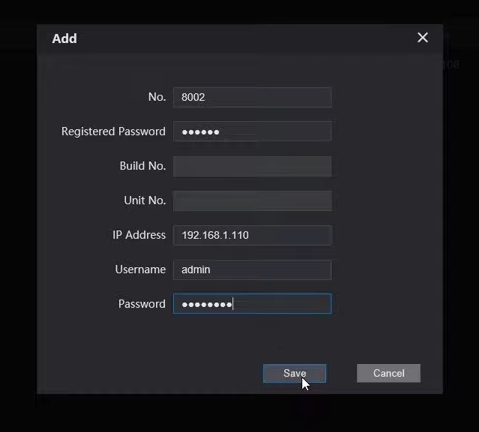479x432 pixels.
Task: Focus the Username field containing admin
Action: pos(252,270)
